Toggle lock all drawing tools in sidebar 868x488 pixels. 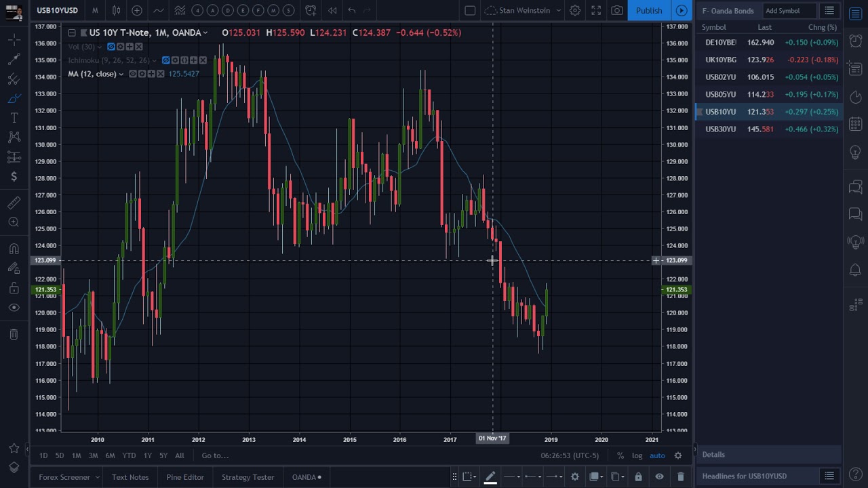coord(14,288)
